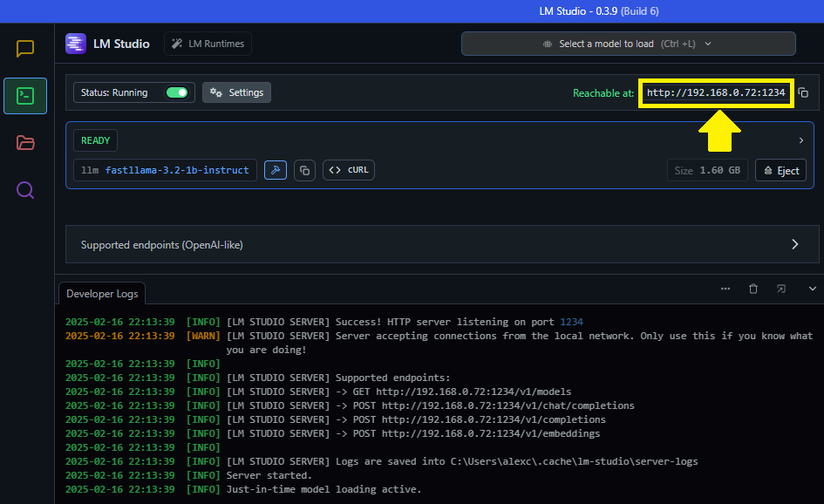Image resolution: width=824 pixels, height=504 pixels.
Task: Expand Supported endpoints (OpenAI-like)
Action: tap(442, 244)
